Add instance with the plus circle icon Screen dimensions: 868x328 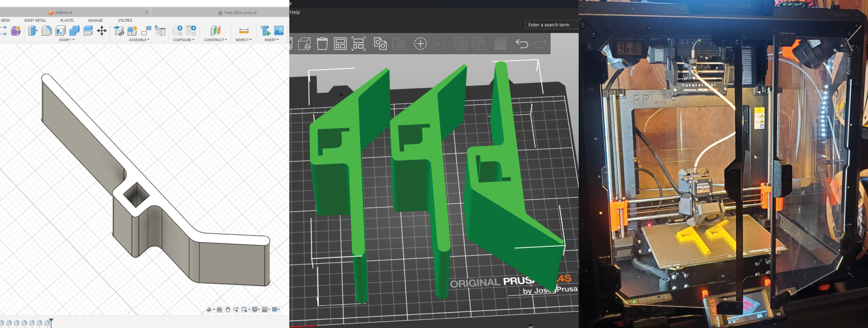click(420, 44)
